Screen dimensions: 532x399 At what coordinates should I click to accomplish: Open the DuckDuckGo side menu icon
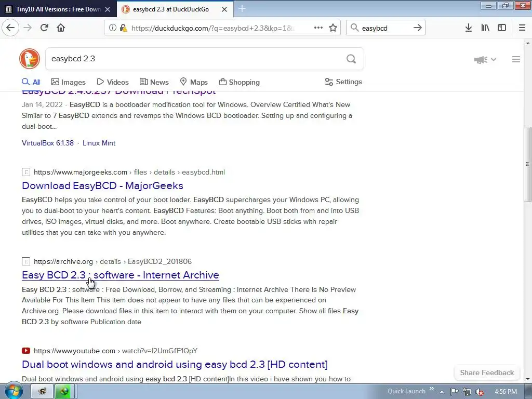click(516, 59)
